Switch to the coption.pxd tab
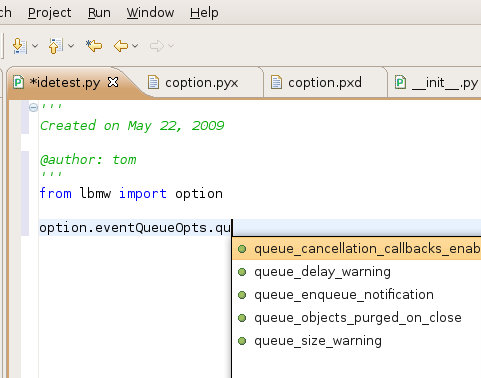 click(x=324, y=83)
